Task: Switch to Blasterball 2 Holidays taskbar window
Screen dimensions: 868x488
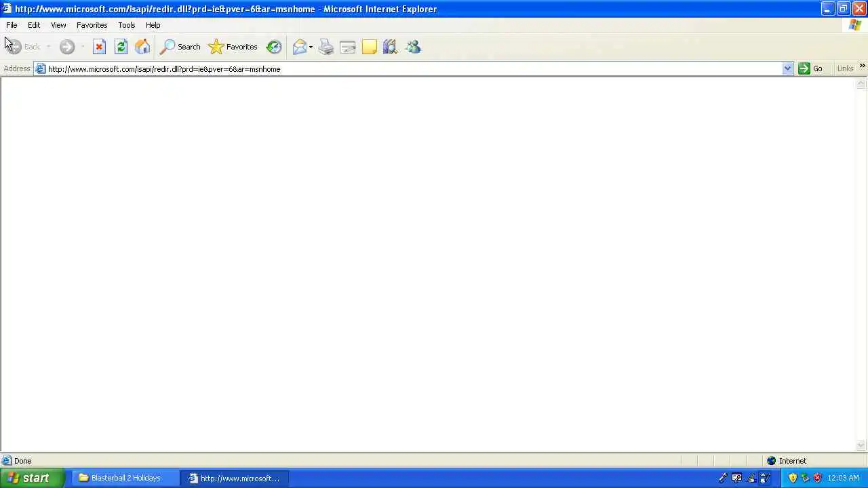Action: click(x=126, y=478)
